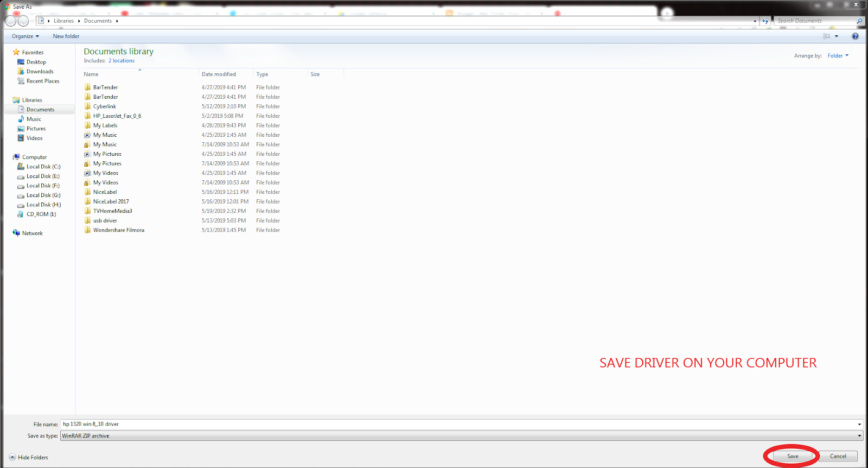868x468 pixels.
Task: Open the view options dropdown arrow
Action: click(837, 36)
